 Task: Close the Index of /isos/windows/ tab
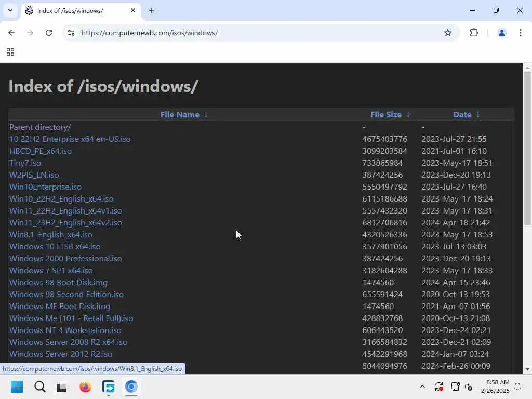click(x=132, y=10)
